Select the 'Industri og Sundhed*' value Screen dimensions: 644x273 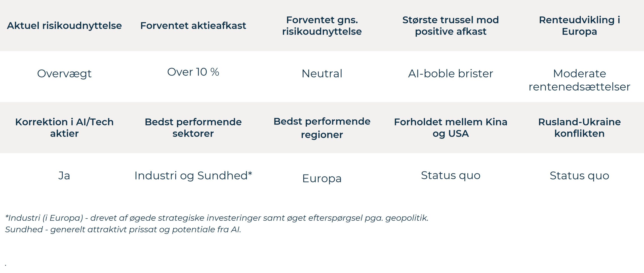pyautogui.click(x=193, y=176)
